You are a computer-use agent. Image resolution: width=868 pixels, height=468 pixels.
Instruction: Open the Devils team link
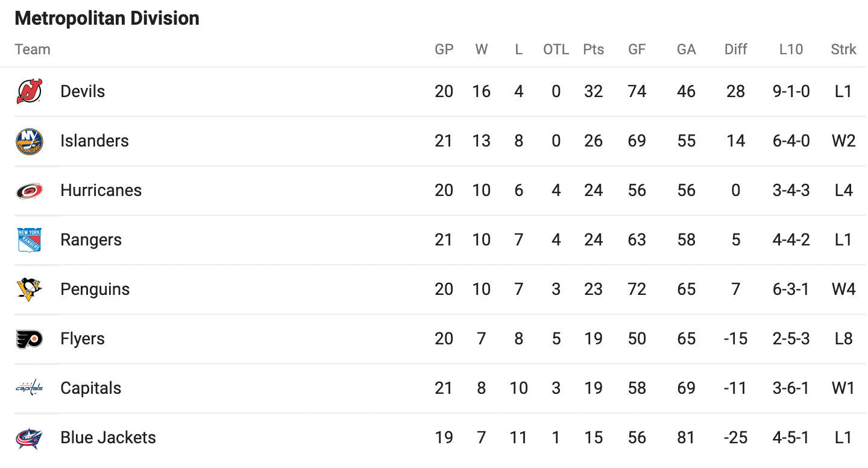point(83,92)
